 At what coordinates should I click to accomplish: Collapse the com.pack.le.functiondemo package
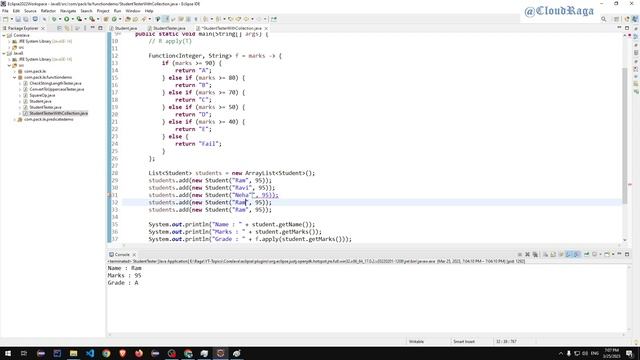tap(15, 77)
